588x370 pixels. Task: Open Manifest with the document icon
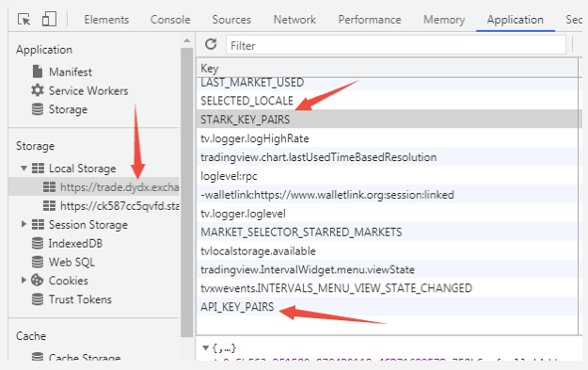38,72
